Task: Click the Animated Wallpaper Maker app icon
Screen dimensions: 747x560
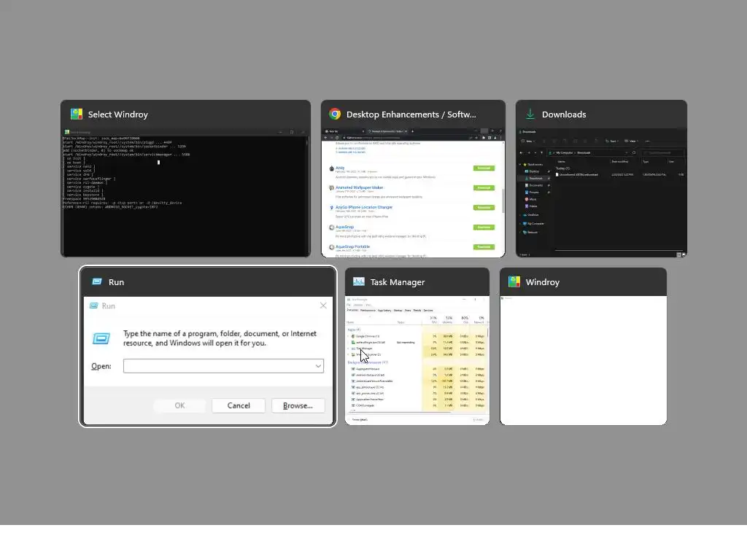Action: tap(332, 187)
